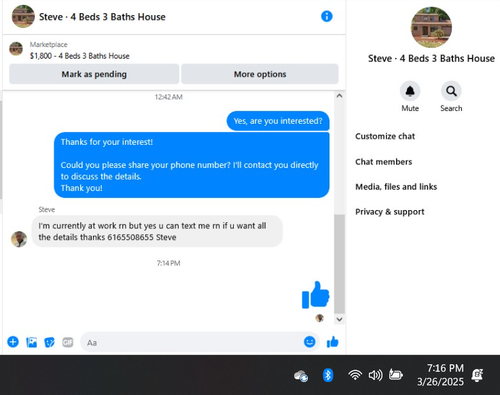Click the chat scrollbar down arrow
The image size is (500, 395).
coord(339,319)
